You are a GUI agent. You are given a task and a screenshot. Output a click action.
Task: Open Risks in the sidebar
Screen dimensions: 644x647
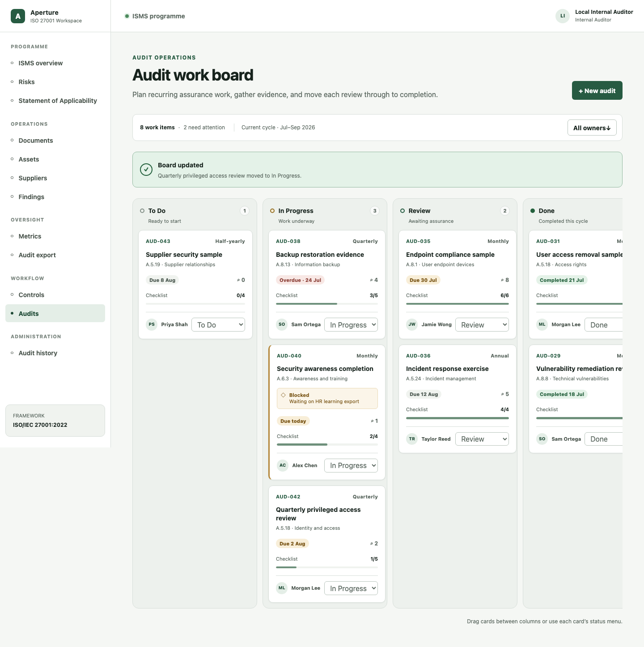55,82
